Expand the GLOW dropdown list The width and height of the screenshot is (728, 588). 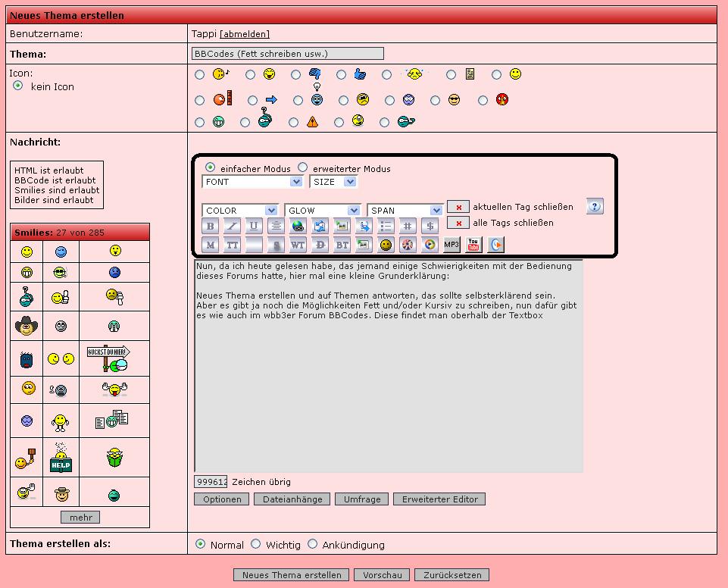pos(323,210)
